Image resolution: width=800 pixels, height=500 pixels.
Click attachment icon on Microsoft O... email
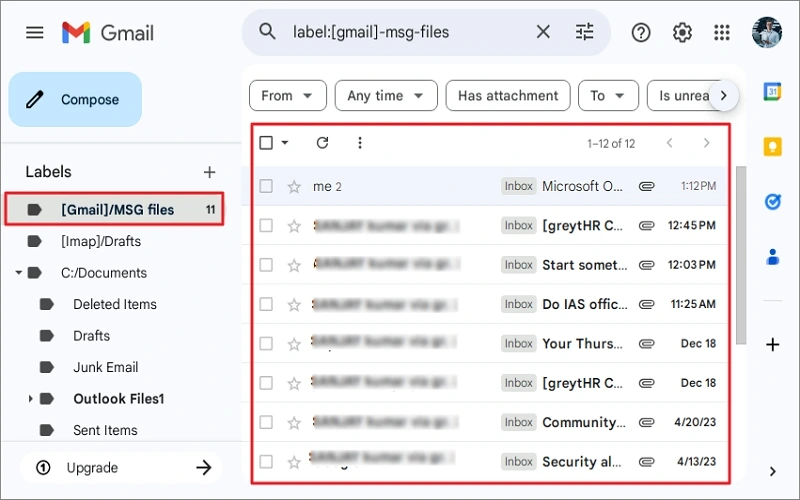coord(646,186)
